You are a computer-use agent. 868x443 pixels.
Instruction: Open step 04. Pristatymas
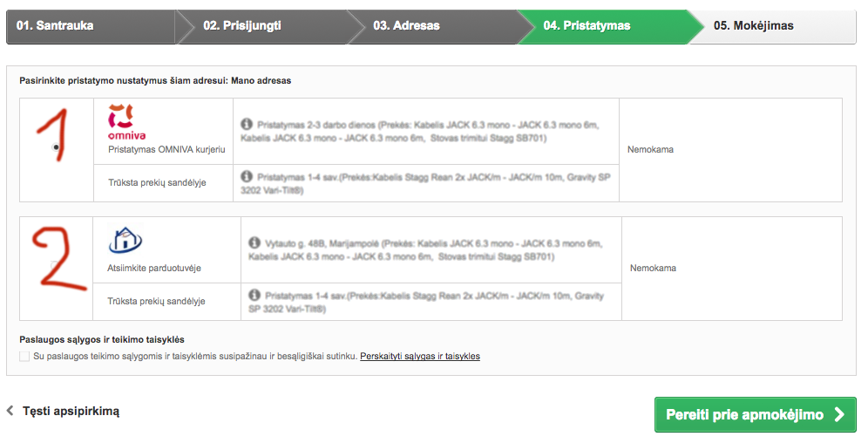pos(602,26)
